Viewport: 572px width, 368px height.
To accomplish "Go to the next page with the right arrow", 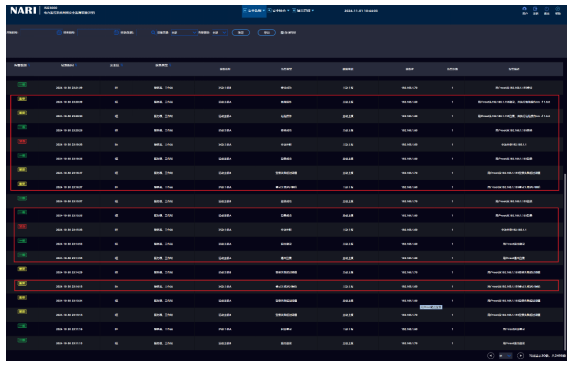I will (521, 356).
